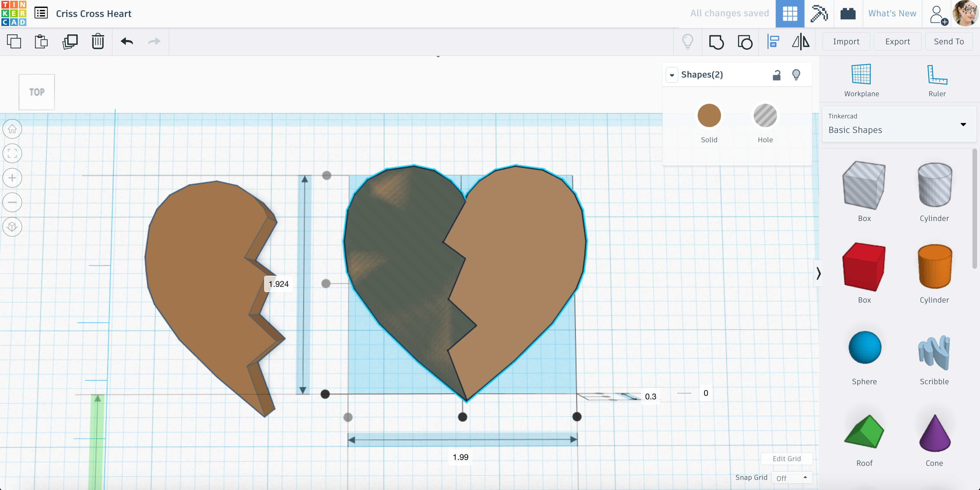
Task: Open the Export menu
Action: tap(897, 41)
